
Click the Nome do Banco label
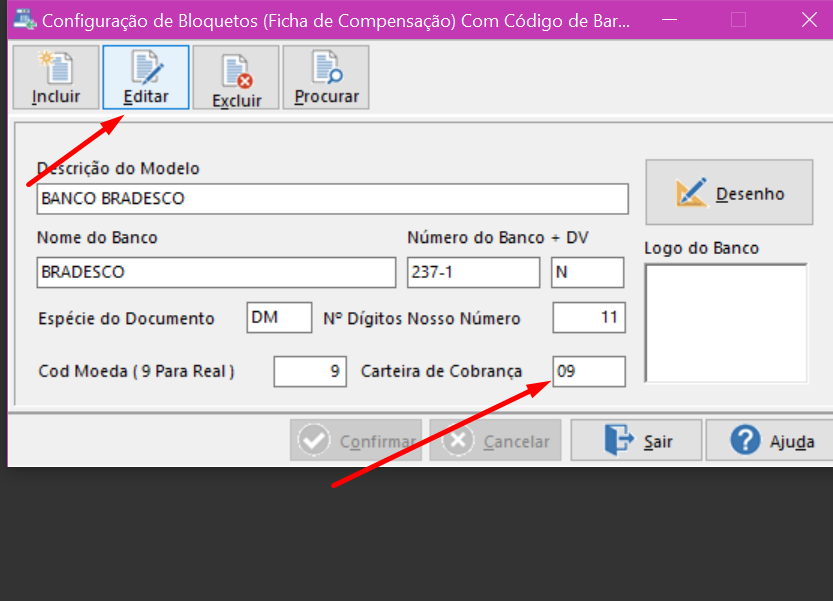(97, 238)
